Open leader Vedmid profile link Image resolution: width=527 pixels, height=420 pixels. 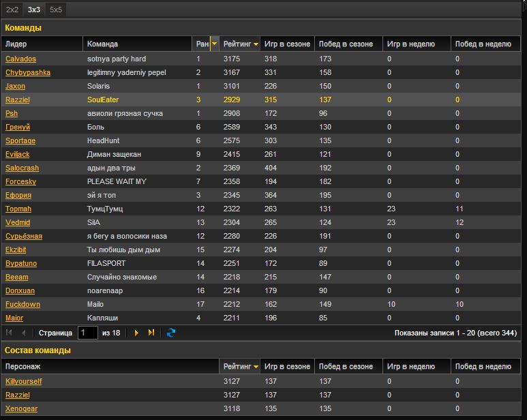click(18, 222)
